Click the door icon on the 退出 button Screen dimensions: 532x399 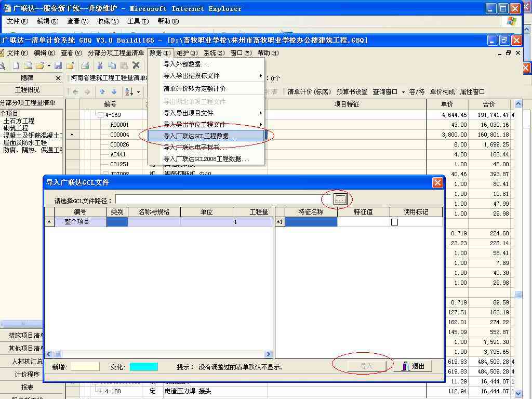click(405, 366)
